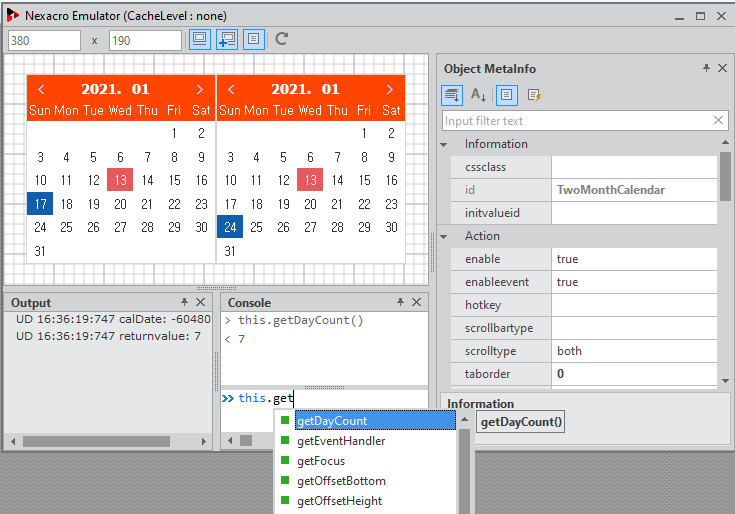Switch to categorized sort in Object MetaInfo
735x514 pixels.
[452, 95]
